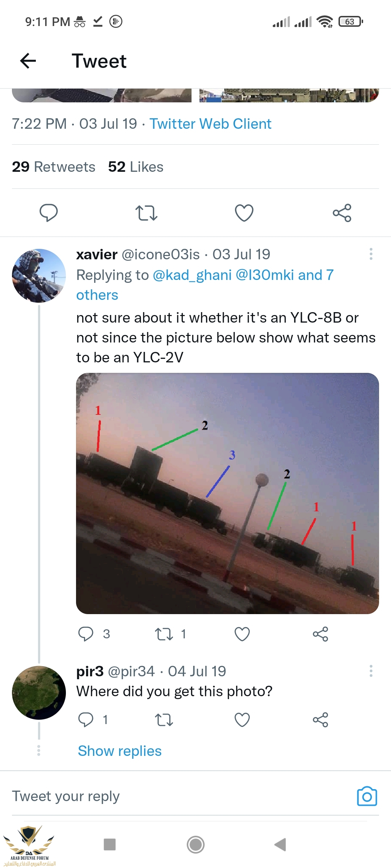Attach photo with camera icon

pyautogui.click(x=367, y=796)
